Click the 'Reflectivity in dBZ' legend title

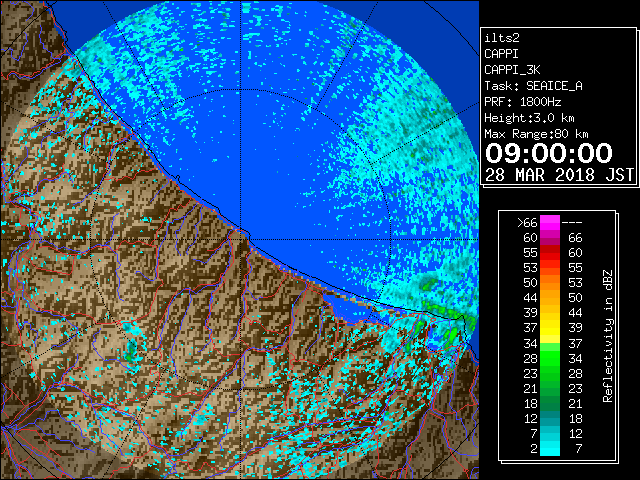[608, 336]
